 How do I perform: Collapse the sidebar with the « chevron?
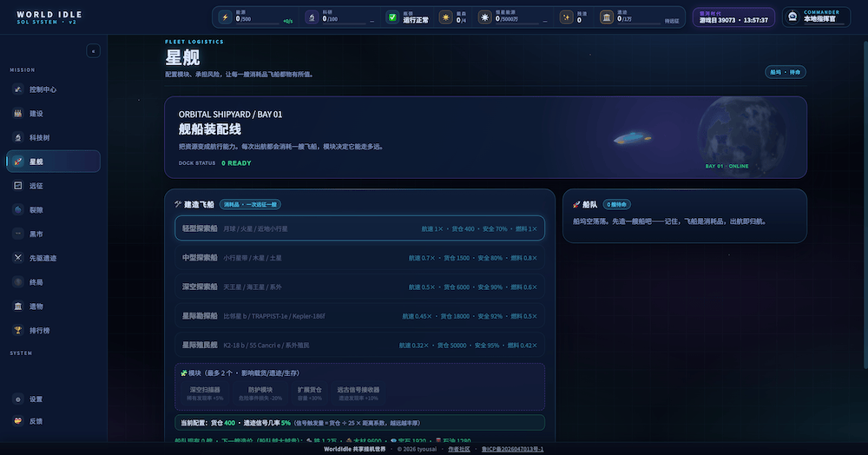[93, 51]
